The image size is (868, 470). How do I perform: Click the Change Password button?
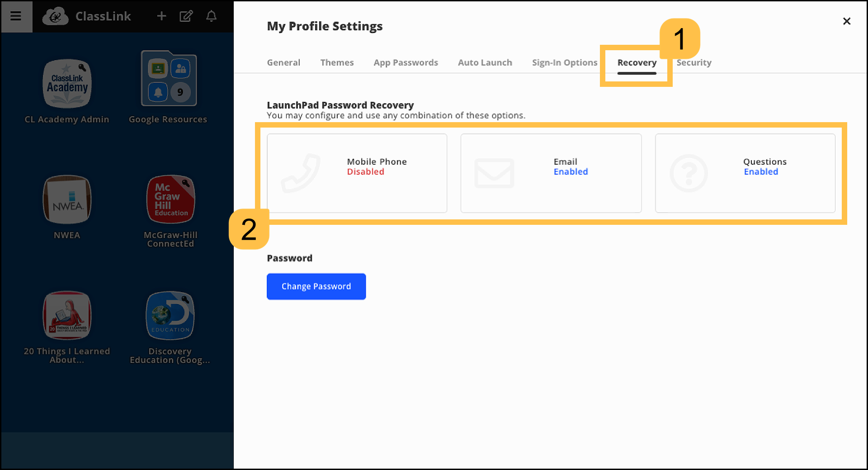coord(316,286)
